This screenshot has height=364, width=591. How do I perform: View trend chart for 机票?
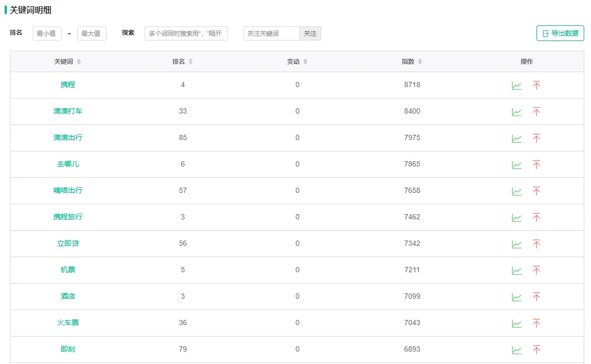click(x=516, y=271)
